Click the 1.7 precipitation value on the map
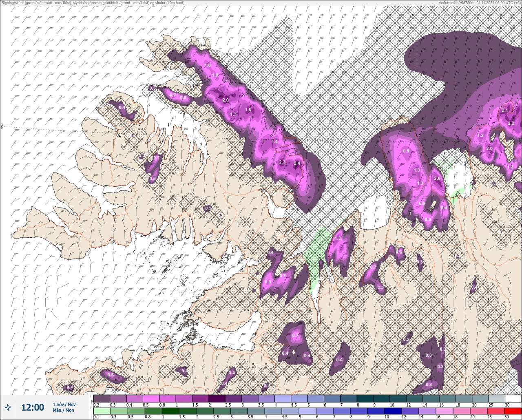 (233, 115)
